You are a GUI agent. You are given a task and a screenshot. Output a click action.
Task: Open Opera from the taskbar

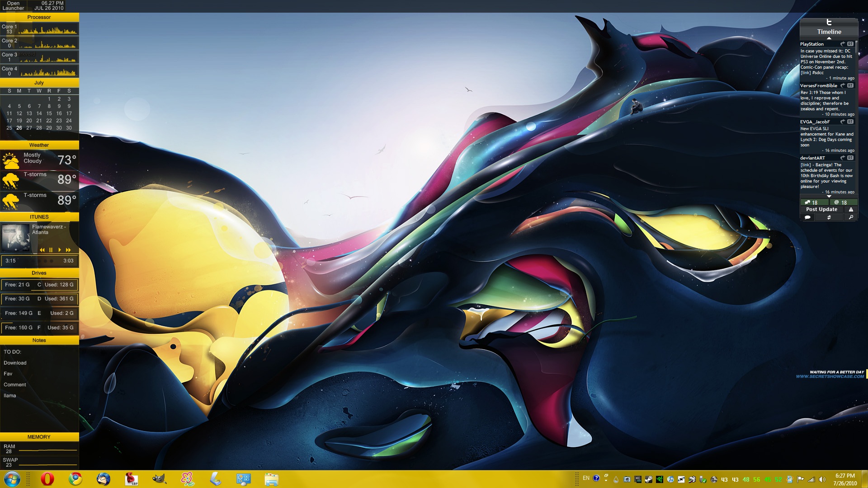47,479
